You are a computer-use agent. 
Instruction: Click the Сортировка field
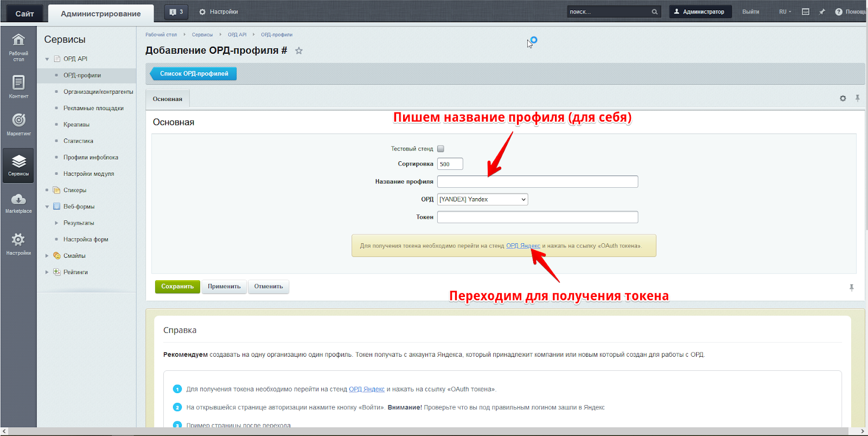pyautogui.click(x=450, y=164)
